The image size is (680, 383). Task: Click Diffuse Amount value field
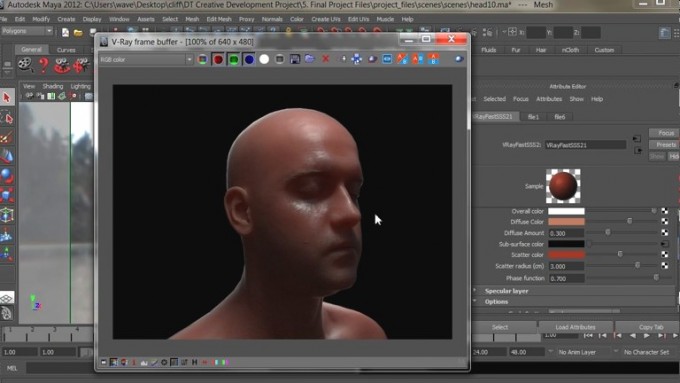tap(566, 233)
